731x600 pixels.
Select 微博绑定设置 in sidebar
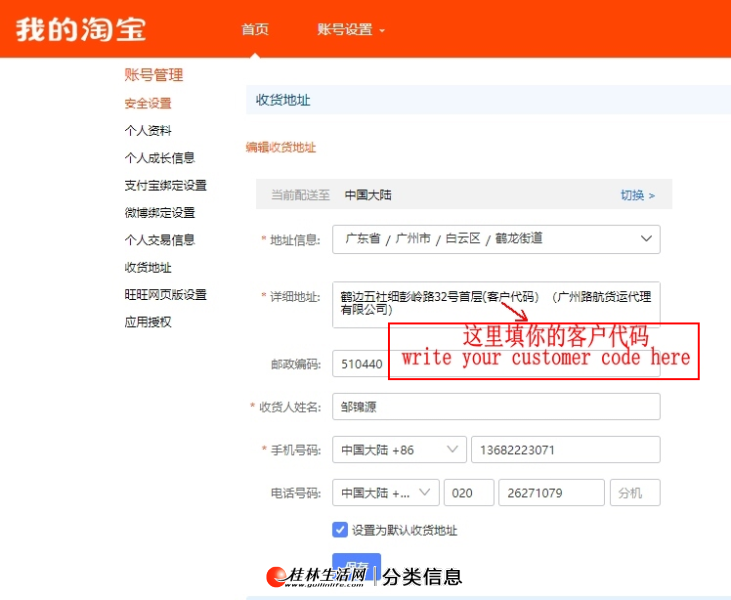[x=159, y=213]
